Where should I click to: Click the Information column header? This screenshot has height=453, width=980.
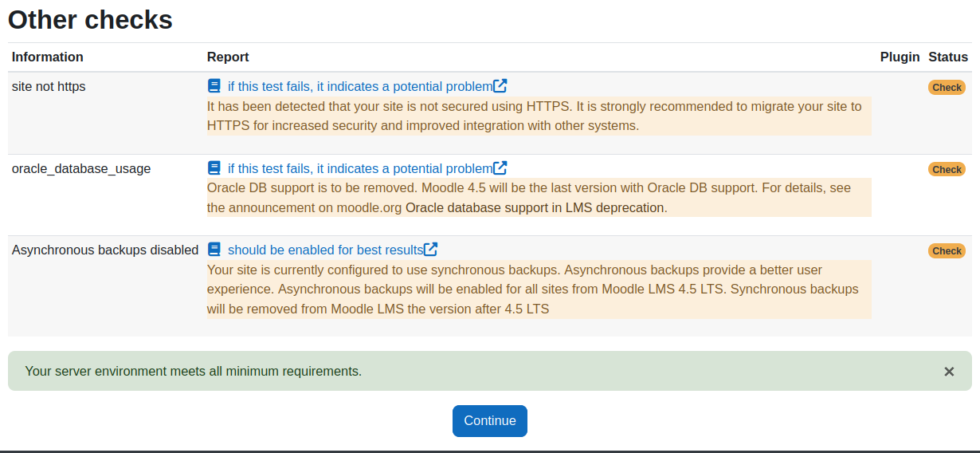tap(48, 57)
